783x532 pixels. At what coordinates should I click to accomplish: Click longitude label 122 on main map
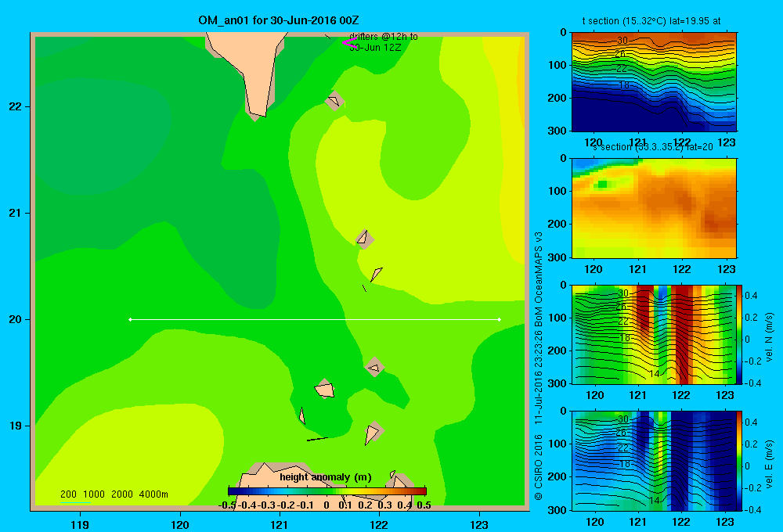click(x=379, y=524)
